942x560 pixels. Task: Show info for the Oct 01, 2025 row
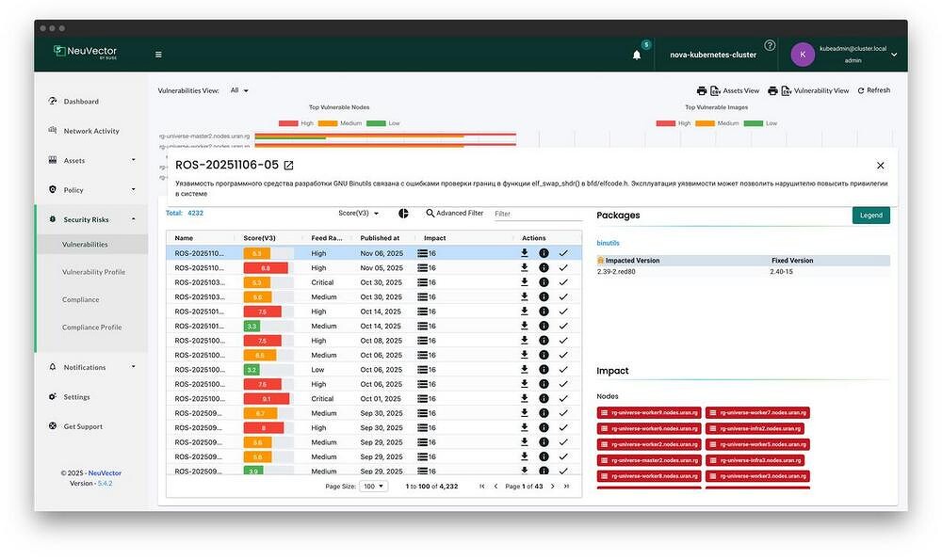pyautogui.click(x=544, y=398)
